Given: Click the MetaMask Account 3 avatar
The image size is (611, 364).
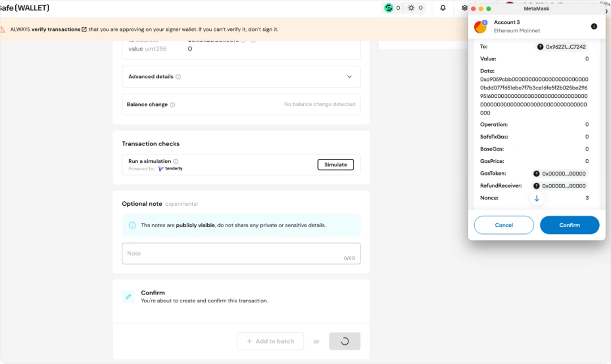Looking at the screenshot, I should (480, 27).
